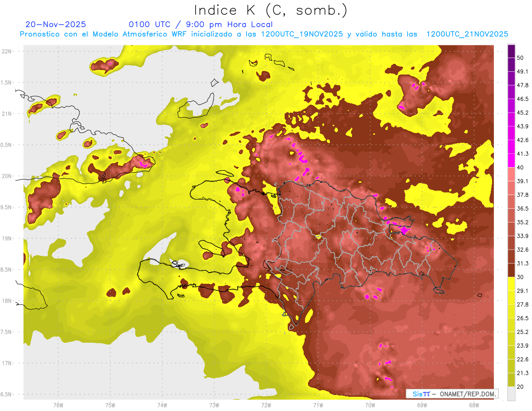
Task: Click the colorbar value "42.6"
Action: [x=523, y=140]
